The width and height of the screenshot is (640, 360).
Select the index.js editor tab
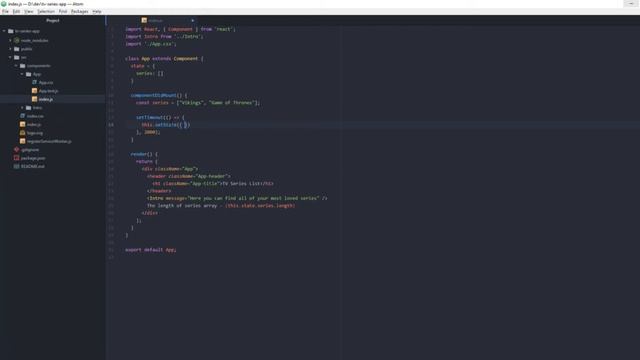coord(167,20)
